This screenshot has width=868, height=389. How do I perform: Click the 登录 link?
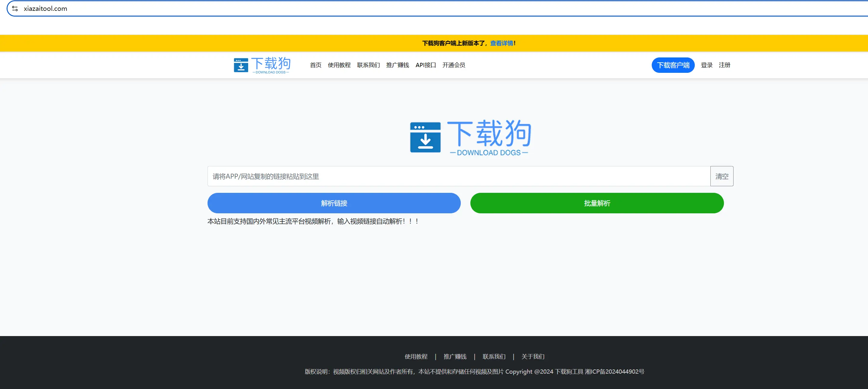tap(706, 65)
